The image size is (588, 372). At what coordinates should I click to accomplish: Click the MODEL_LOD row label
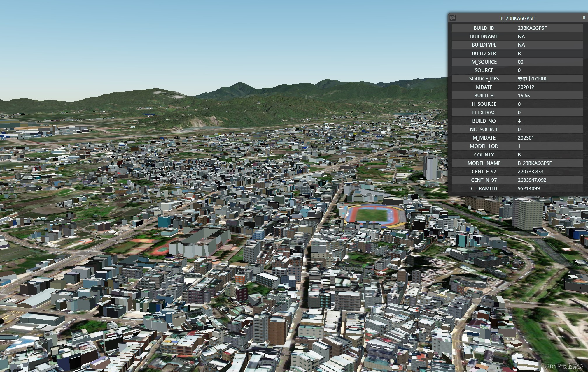click(484, 146)
